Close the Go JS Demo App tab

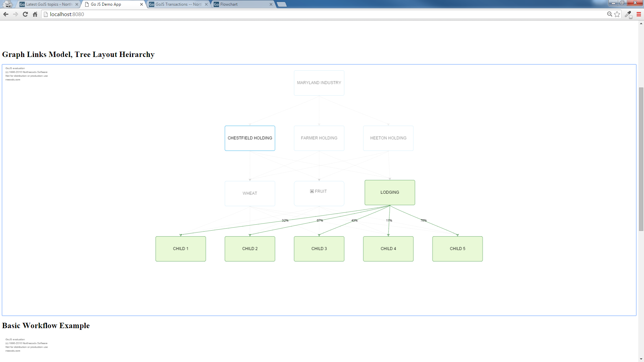141,4
